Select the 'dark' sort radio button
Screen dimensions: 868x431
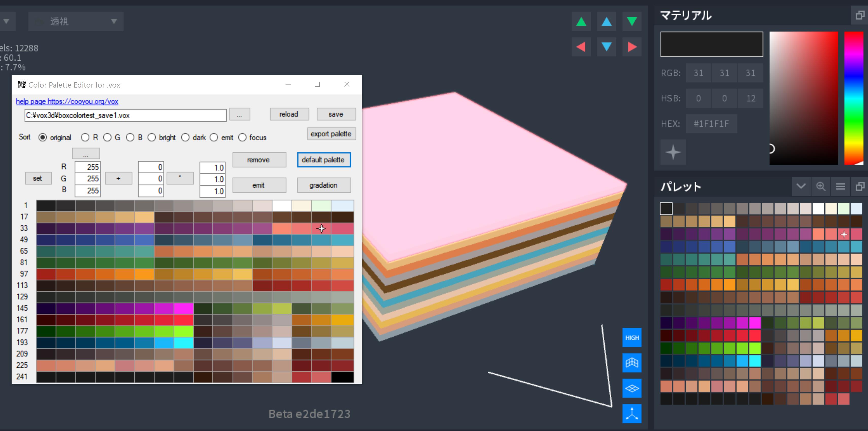click(x=185, y=138)
